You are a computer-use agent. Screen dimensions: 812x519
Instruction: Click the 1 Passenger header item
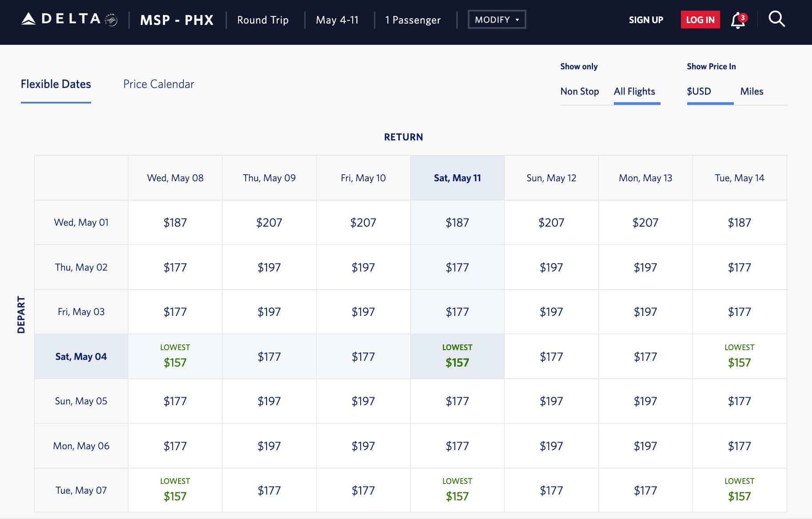(x=413, y=20)
